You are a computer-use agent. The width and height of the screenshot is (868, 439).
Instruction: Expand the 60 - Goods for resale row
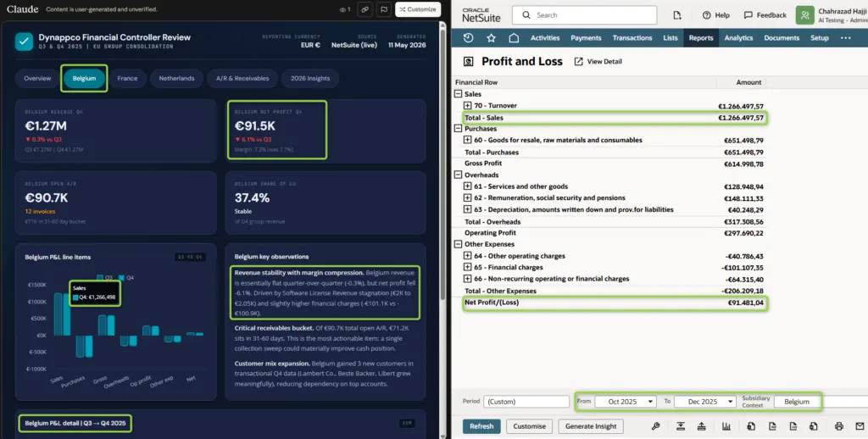(467, 140)
